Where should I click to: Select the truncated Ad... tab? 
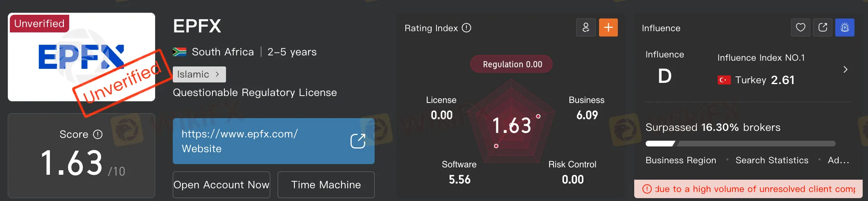tap(839, 160)
